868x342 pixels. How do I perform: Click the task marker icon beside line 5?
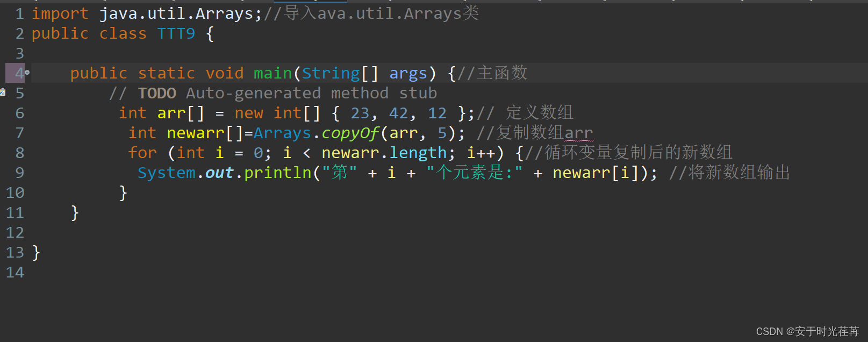pos(2,92)
